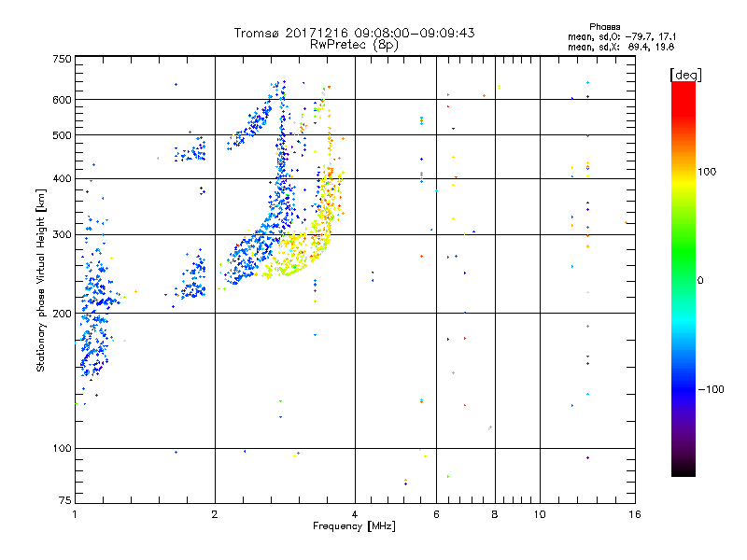Viewport: 747px width, 560px height.
Task: Click the 'mean, sd,X: 89.4, 19.8' statistics line
Action: point(621,47)
